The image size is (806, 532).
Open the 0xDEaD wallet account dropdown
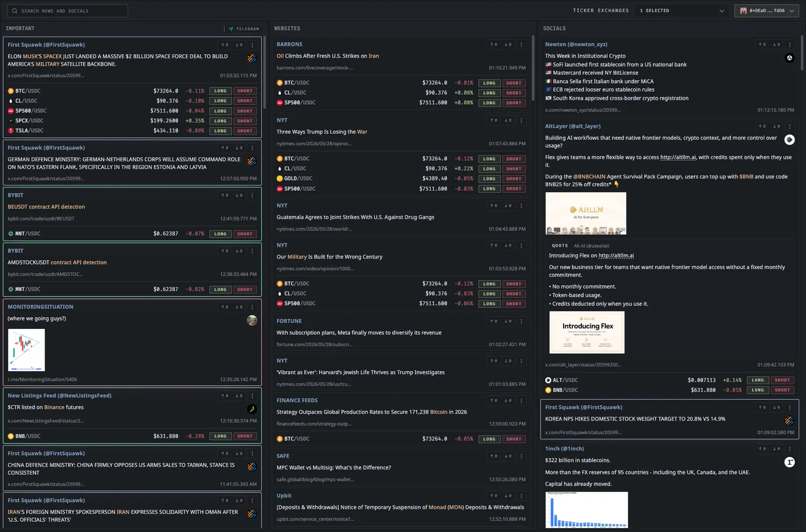tap(767, 11)
